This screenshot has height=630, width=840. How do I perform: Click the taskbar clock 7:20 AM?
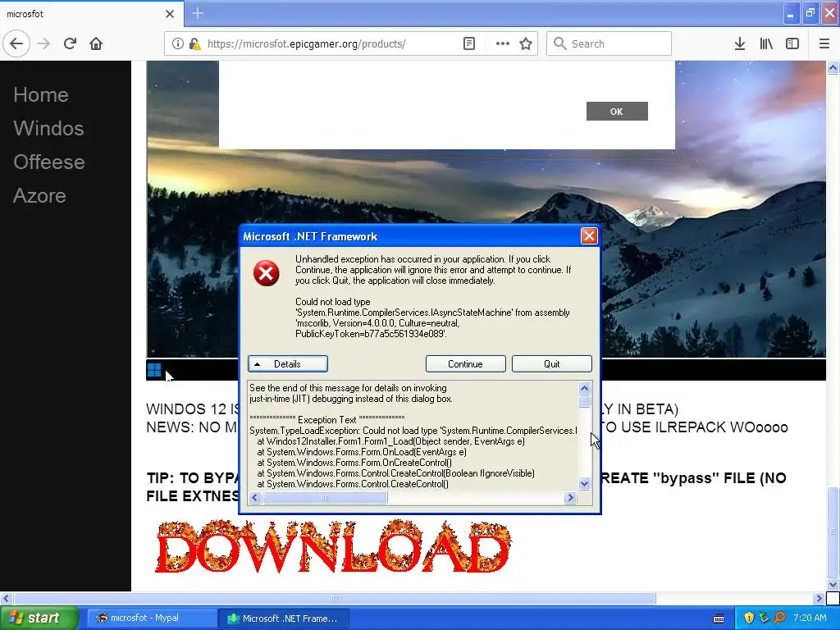[x=810, y=619]
